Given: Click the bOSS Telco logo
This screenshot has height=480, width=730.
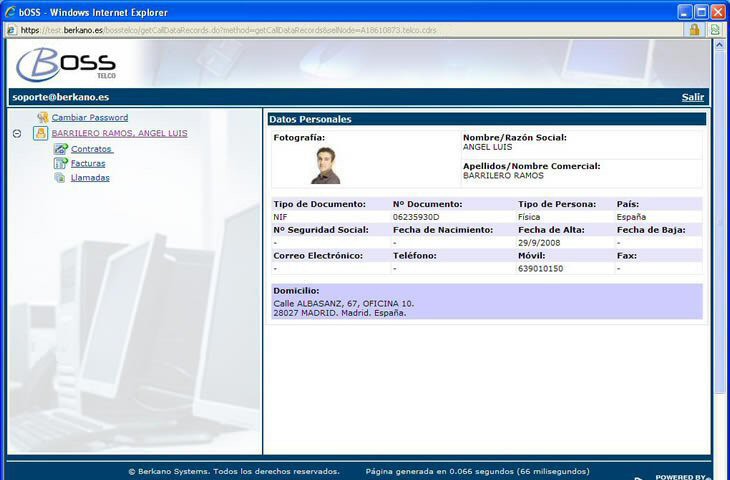Looking at the screenshot, I should [66, 64].
